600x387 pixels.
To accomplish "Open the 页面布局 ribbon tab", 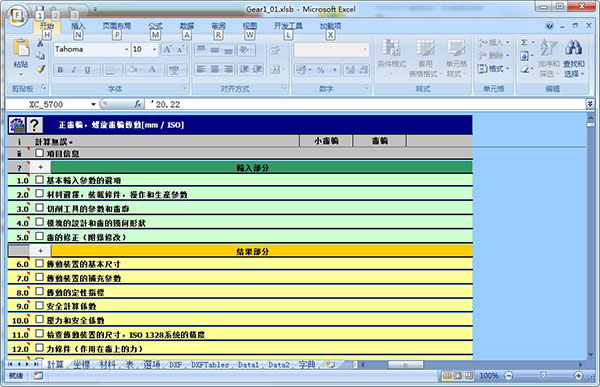I will tap(117, 26).
